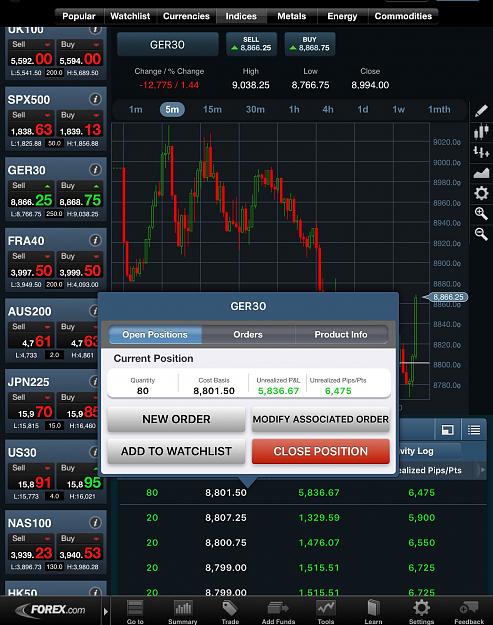Image resolution: width=493 pixels, height=625 pixels.
Task: Open GER30 instrument selector above chart
Action: [167, 45]
